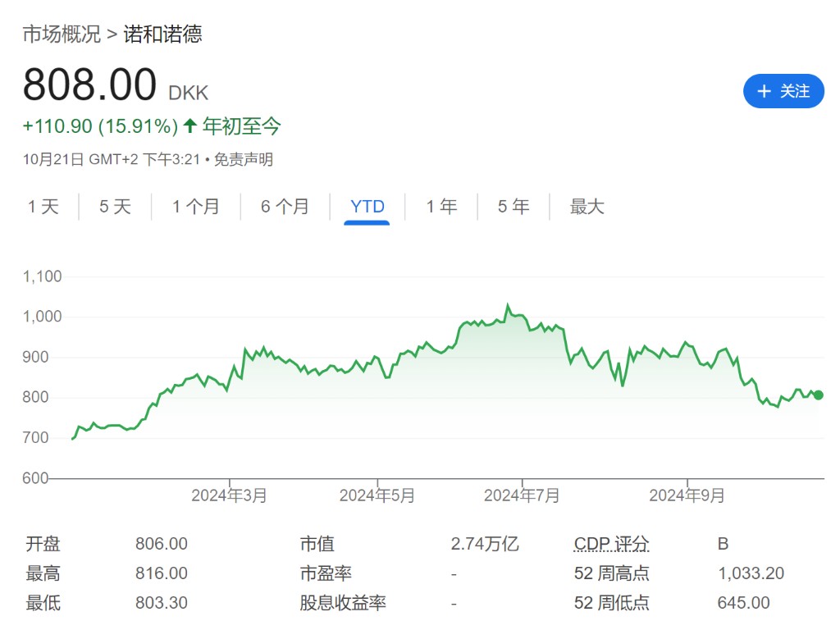Screen dimensions: 840x630
Task: Click the 2024年5月 axis label
Action: pyautogui.click(x=377, y=495)
